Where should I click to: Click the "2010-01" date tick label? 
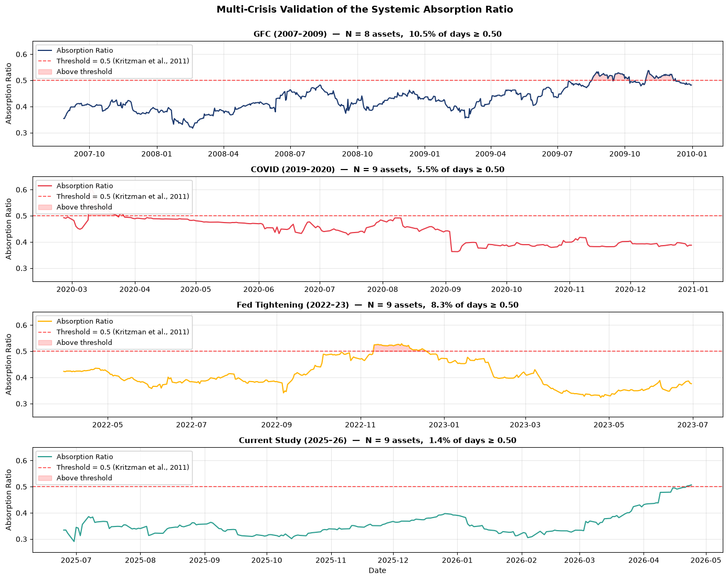click(692, 153)
